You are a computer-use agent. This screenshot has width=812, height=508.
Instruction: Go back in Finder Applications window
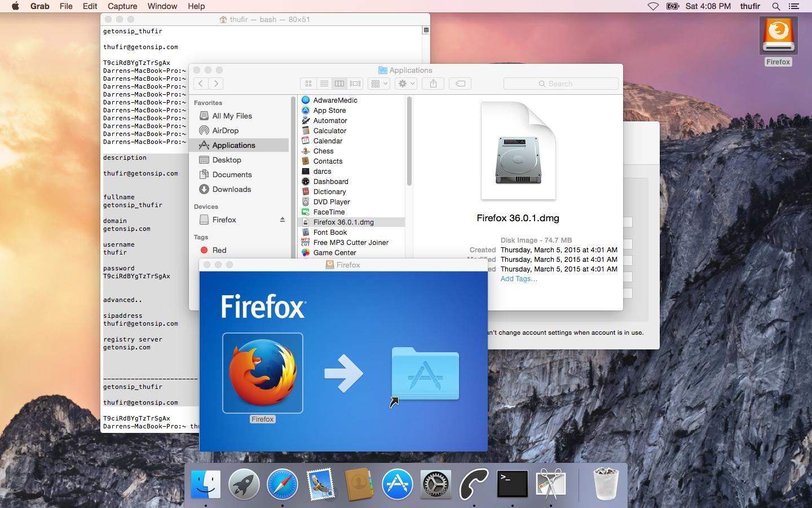tap(201, 84)
